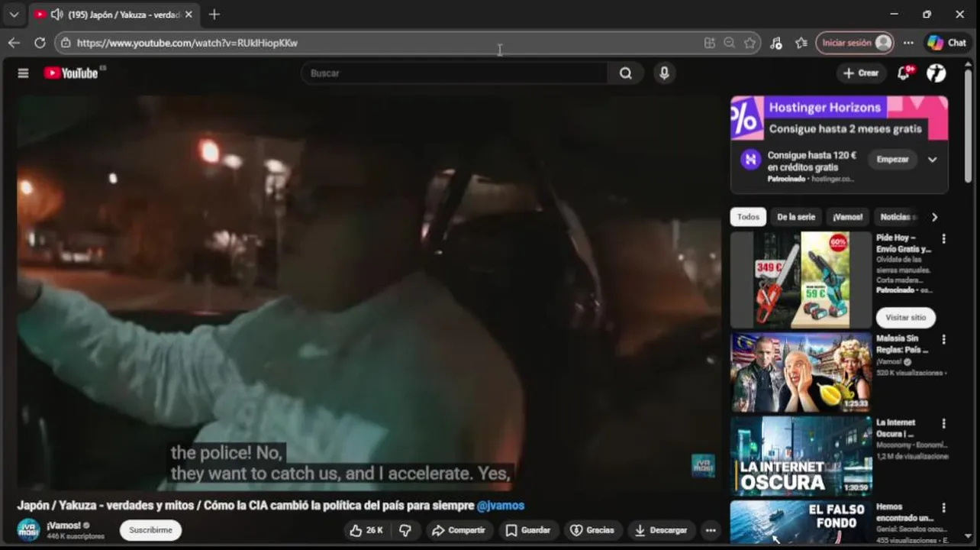980x550 pixels.
Task: View site information lock icon
Action: coord(66,43)
